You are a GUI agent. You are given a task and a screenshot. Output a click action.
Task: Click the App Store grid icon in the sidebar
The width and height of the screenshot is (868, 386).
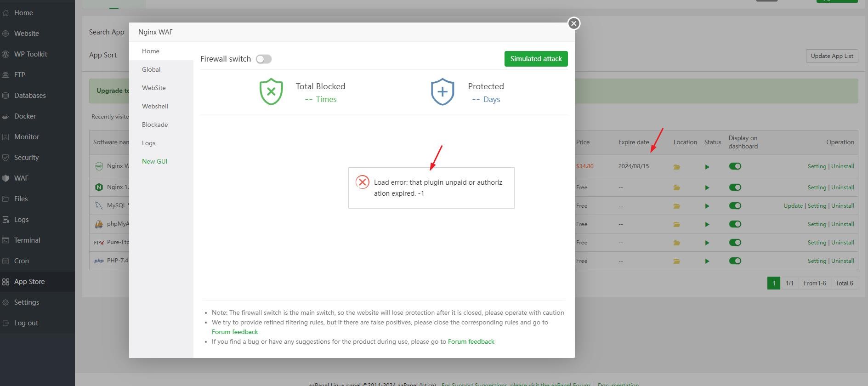[x=6, y=282]
